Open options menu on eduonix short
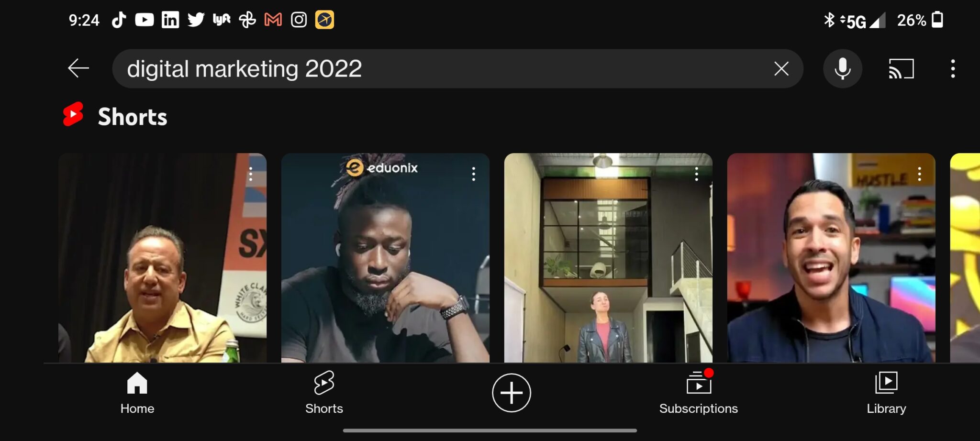This screenshot has width=980, height=441. click(473, 174)
